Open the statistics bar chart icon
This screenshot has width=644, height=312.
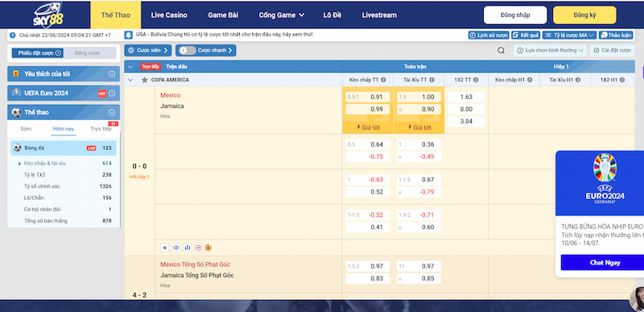[x=188, y=248]
